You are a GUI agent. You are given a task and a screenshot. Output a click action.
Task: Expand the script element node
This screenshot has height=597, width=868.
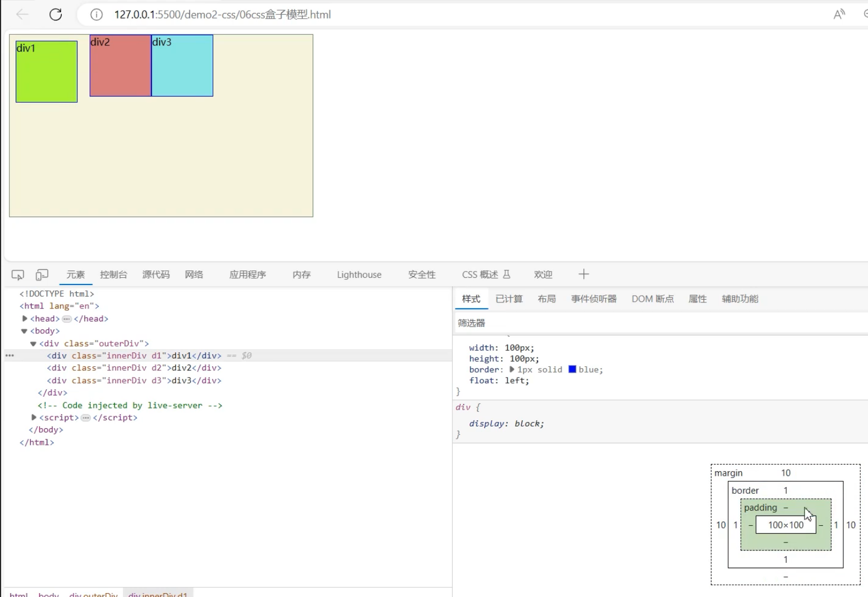pyautogui.click(x=34, y=417)
